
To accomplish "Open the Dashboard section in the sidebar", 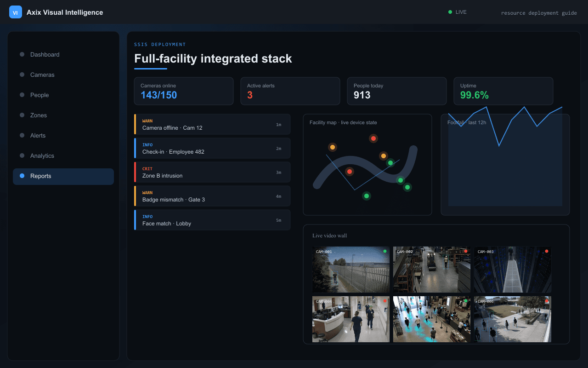I will [63, 55].
